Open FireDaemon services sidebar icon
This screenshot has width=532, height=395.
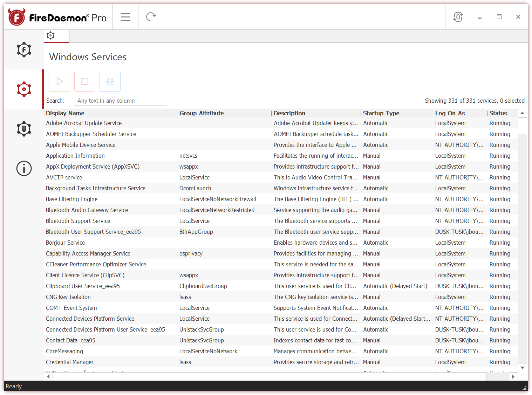(x=24, y=50)
